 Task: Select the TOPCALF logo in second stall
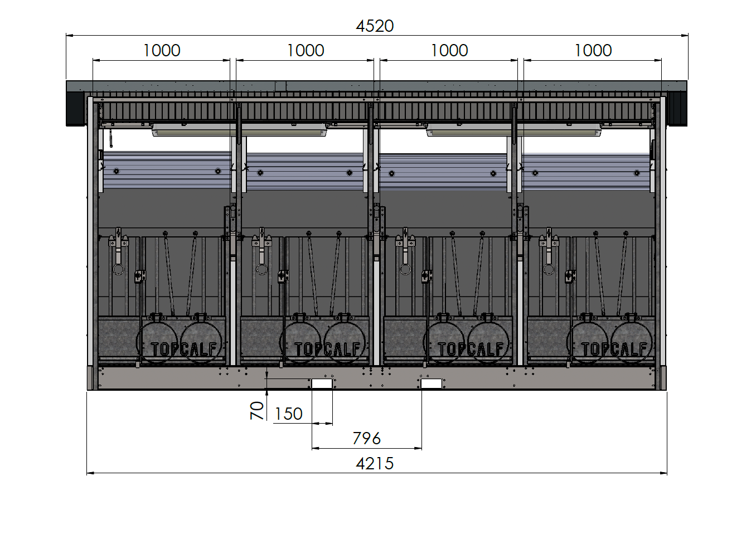click(x=327, y=349)
